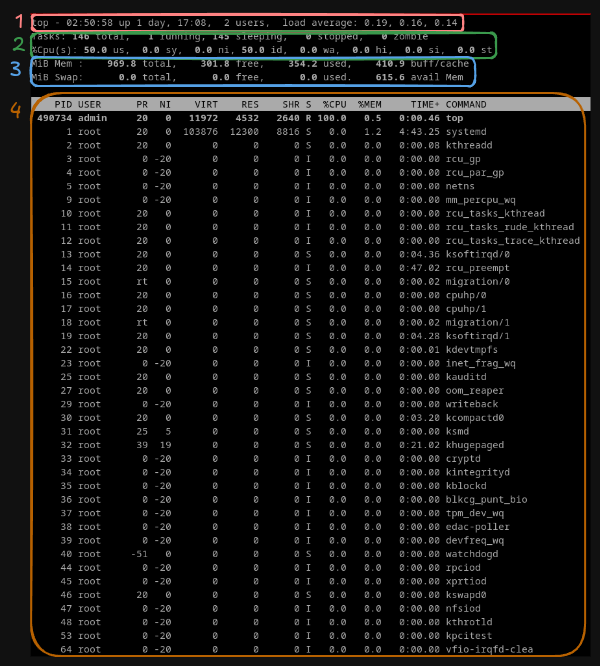600x666 pixels.
Task: Click the red annotation number 1
Action: (x=17, y=21)
